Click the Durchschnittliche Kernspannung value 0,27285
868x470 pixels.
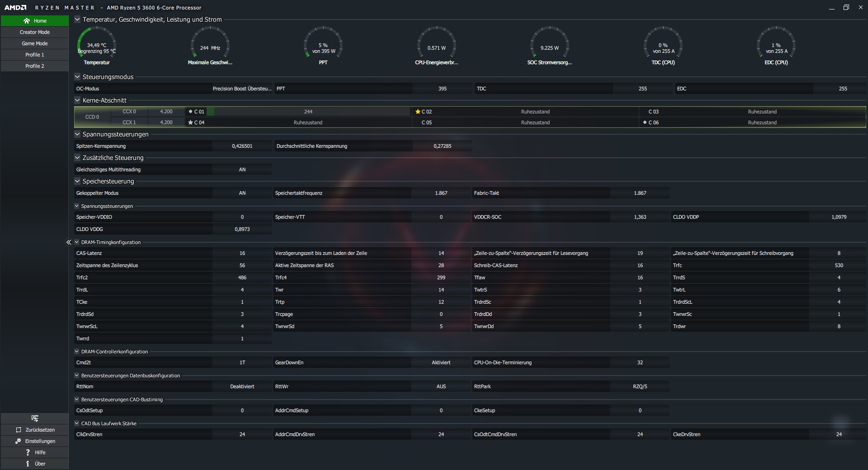(x=443, y=146)
